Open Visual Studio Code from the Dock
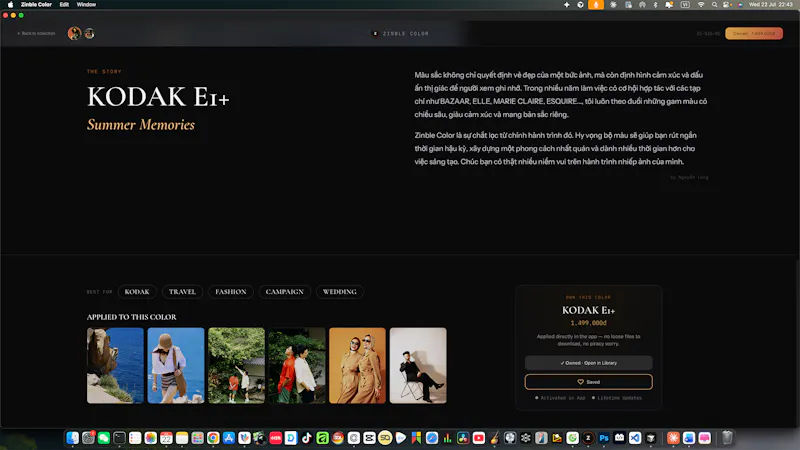Screen dimensions: 800x450 (x=635, y=438)
